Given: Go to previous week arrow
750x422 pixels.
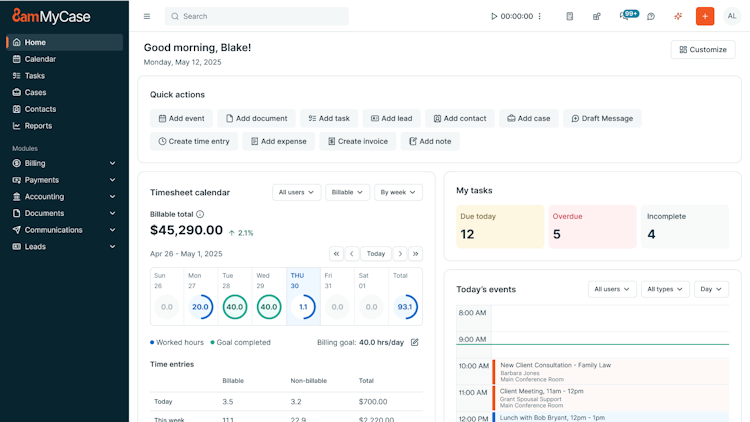Looking at the screenshot, I should pos(352,254).
